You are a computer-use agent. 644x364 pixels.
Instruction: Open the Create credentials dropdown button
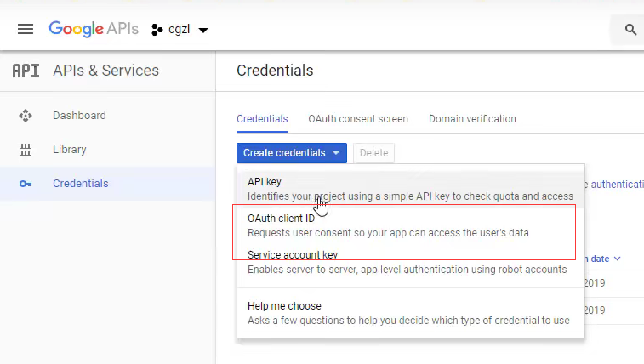[292, 153]
